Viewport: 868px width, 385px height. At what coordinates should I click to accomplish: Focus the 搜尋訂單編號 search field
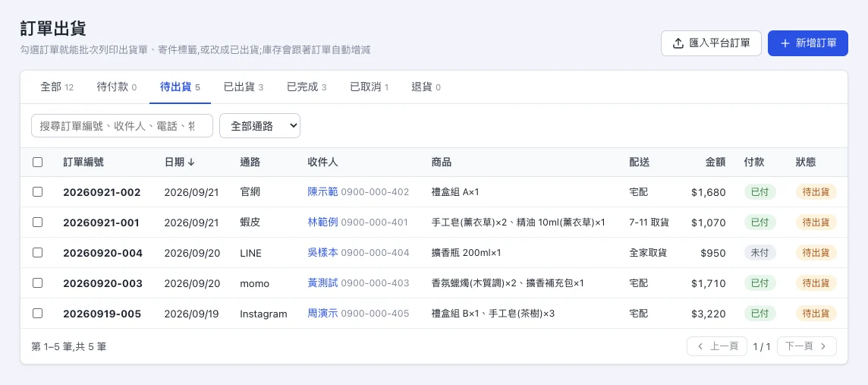point(122,126)
